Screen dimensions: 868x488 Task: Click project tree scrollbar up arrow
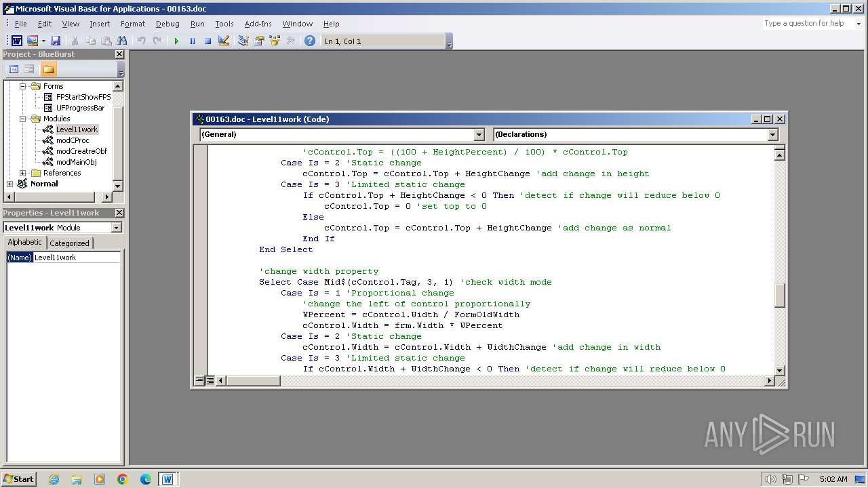pos(117,86)
